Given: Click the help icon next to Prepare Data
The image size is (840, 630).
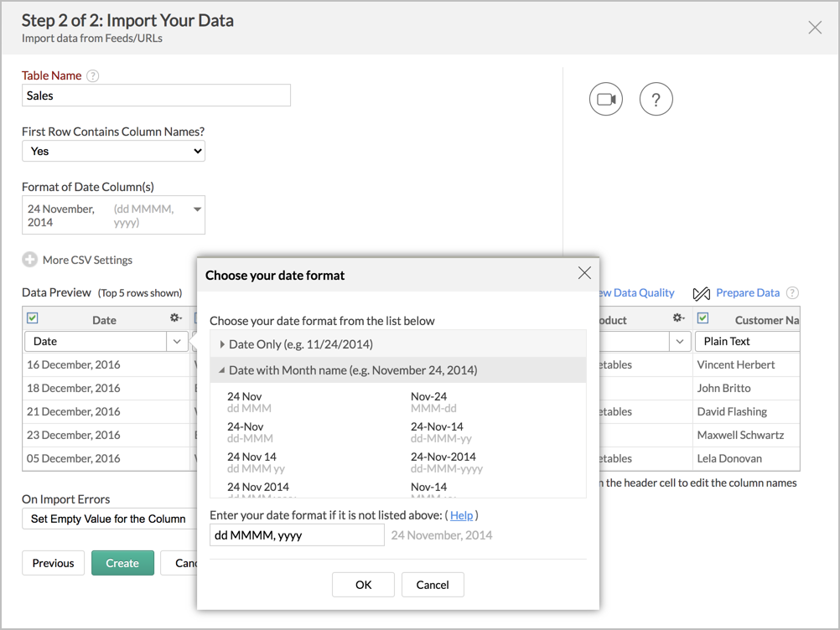Looking at the screenshot, I should 792,292.
